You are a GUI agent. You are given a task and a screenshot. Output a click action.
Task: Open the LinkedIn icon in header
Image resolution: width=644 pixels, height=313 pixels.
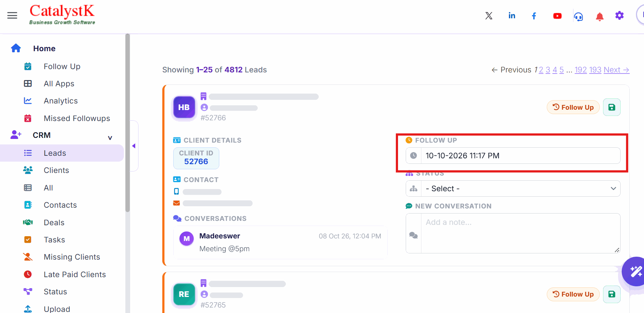tap(512, 16)
